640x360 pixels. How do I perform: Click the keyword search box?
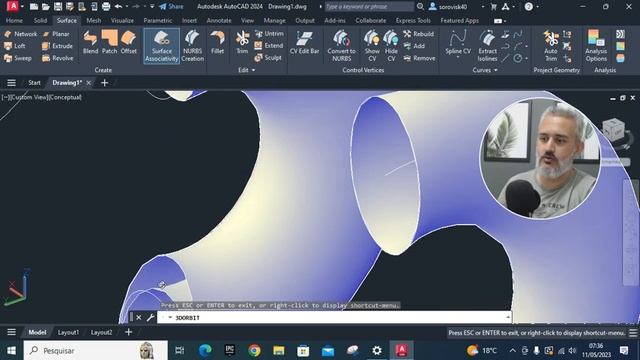coord(369,7)
